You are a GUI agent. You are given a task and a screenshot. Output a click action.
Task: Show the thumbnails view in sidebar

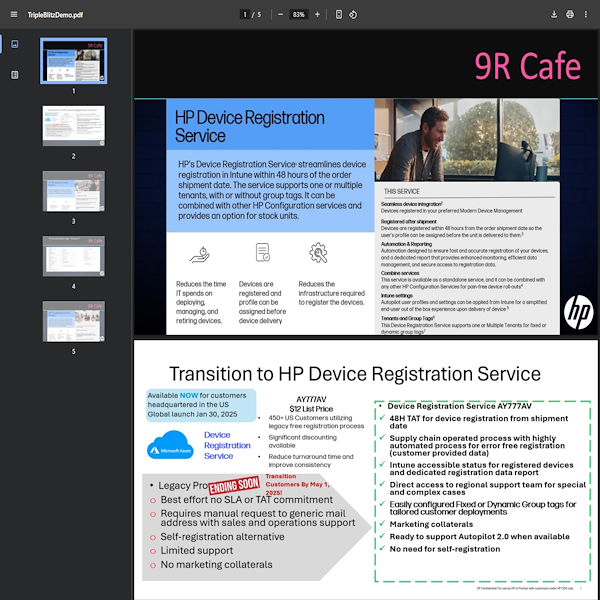[15, 44]
